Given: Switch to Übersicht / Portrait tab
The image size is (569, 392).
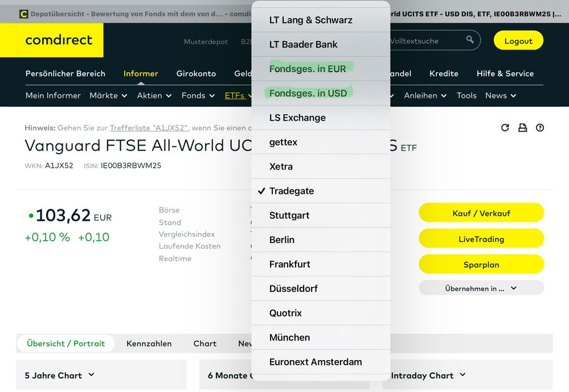Looking at the screenshot, I should click(x=66, y=344).
